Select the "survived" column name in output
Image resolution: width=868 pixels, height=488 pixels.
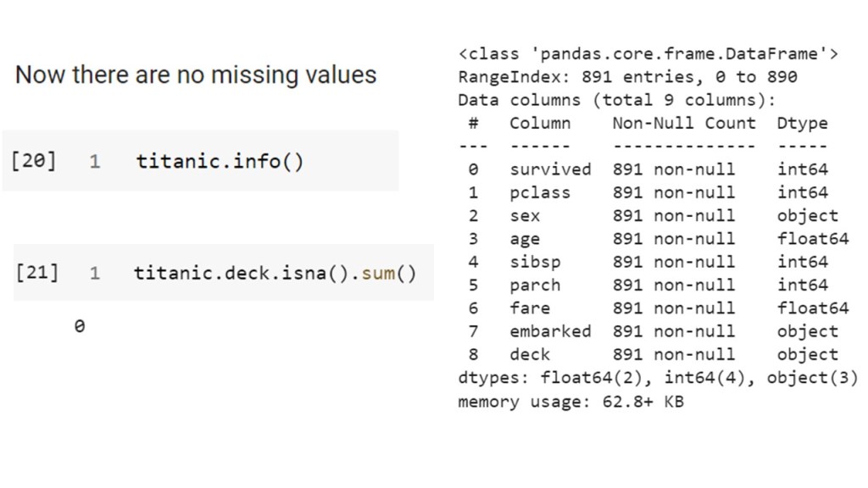(x=550, y=169)
